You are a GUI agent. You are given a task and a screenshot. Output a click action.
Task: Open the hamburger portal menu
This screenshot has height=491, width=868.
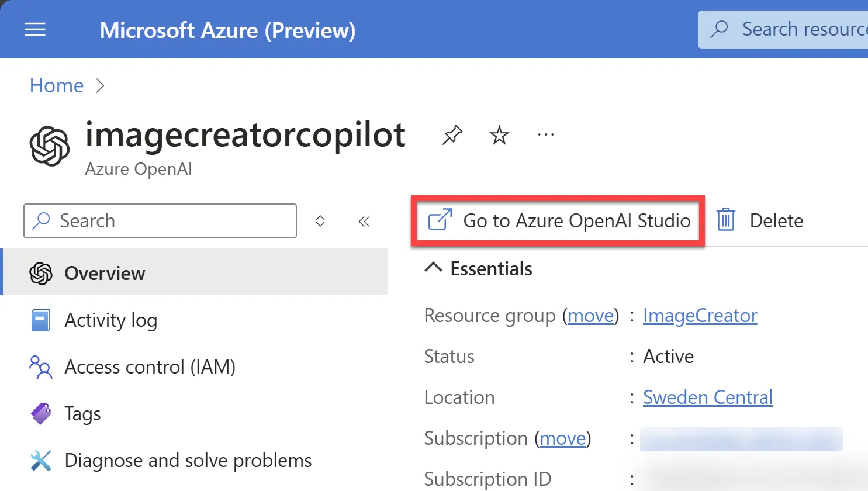[35, 29]
